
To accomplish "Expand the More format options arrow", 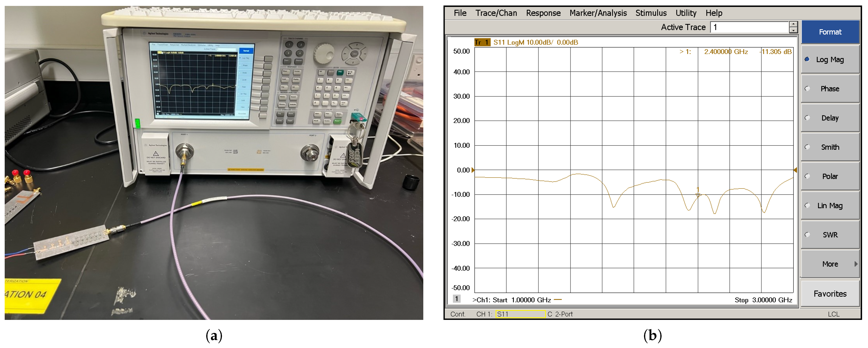I will pos(856,264).
